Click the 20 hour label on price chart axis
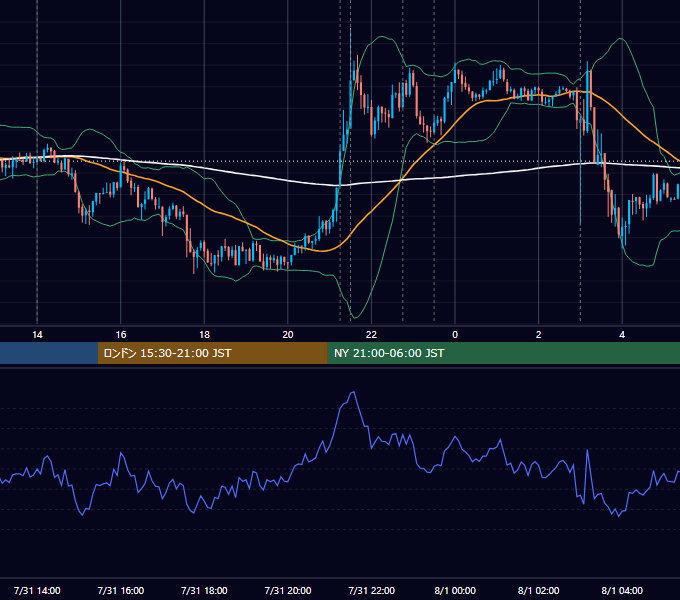The image size is (680, 600). click(x=288, y=335)
